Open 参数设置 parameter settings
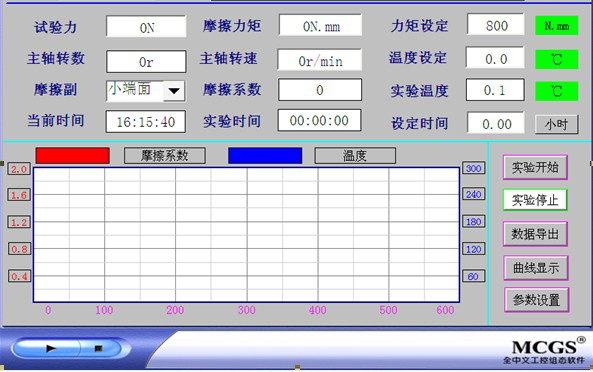Image resolution: width=593 pixels, height=372 pixels. pos(536,300)
